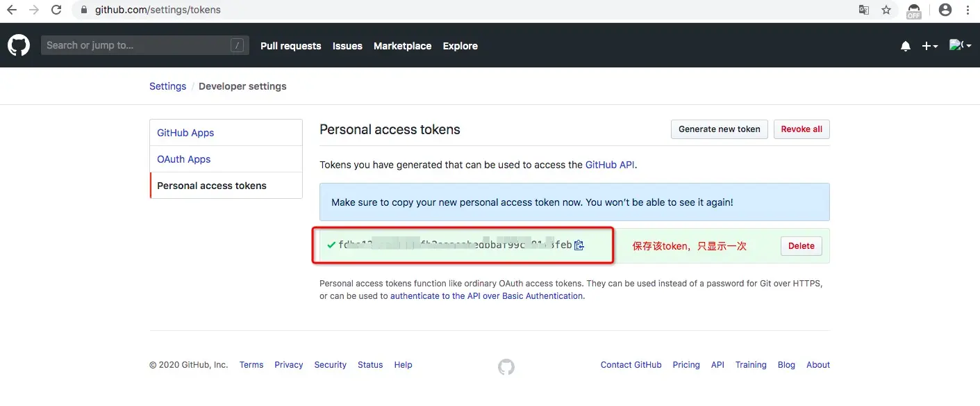Open the user avatar dropdown menu
Screen dimensions: 980x406
[959, 46]
